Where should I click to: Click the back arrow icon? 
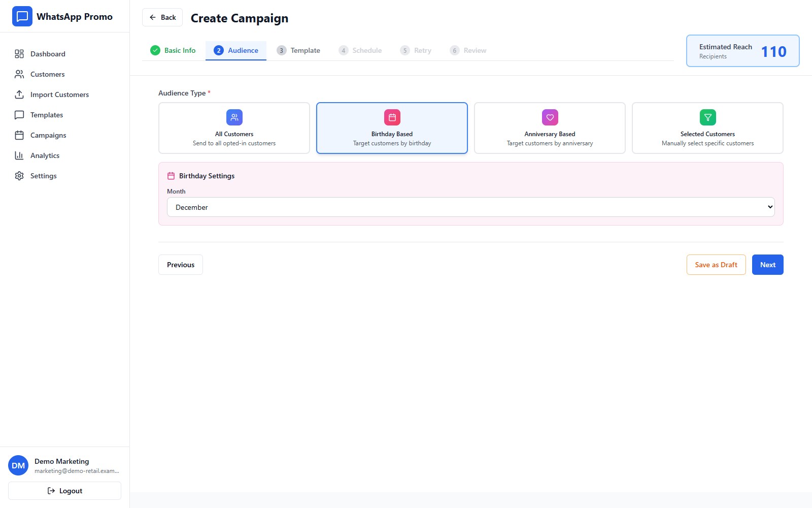pos(153,17)
